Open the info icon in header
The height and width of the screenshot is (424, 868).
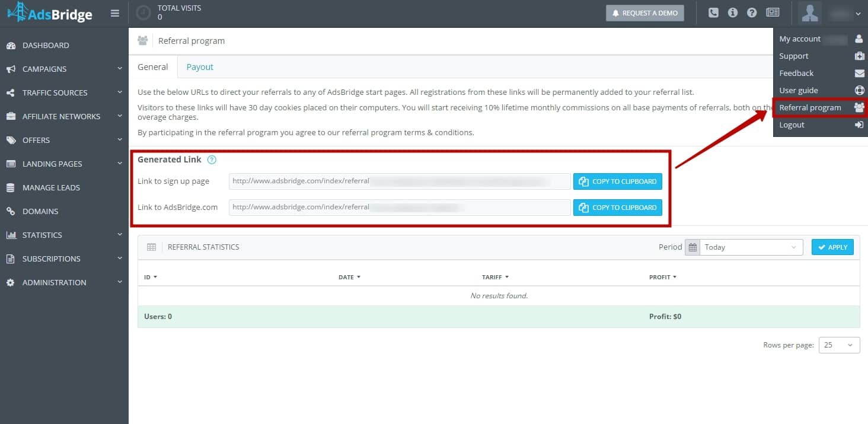[733, 12]
